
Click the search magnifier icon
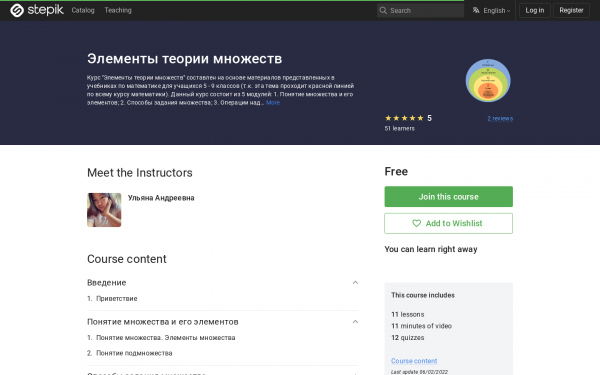tap(383, 10)
